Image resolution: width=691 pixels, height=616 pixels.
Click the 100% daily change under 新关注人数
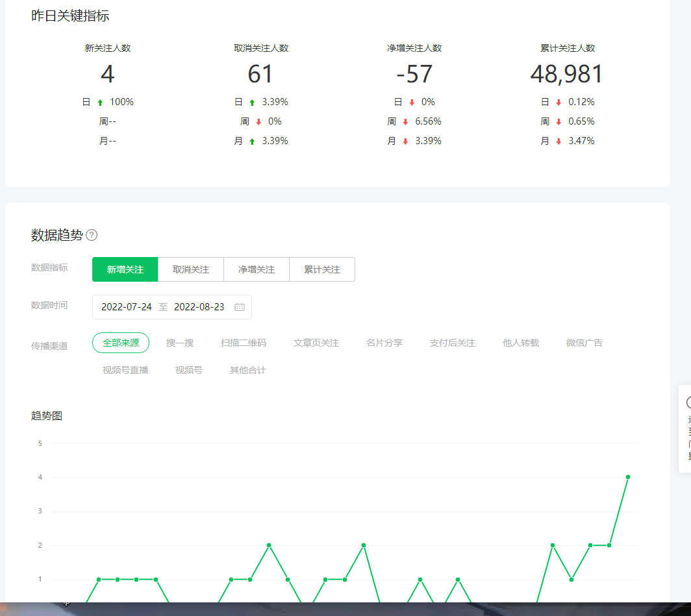coord(121,102)
